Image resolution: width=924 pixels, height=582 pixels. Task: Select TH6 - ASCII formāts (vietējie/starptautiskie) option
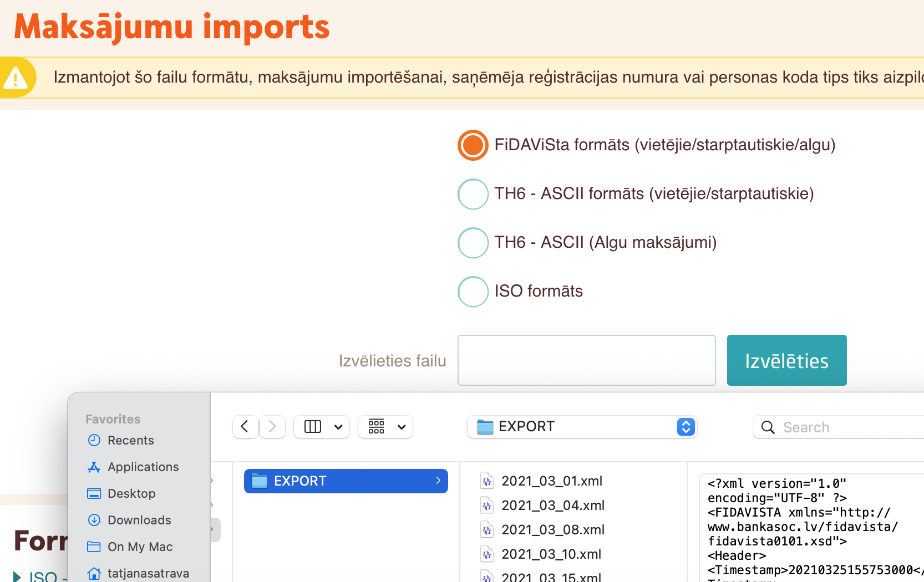(473, 194)
